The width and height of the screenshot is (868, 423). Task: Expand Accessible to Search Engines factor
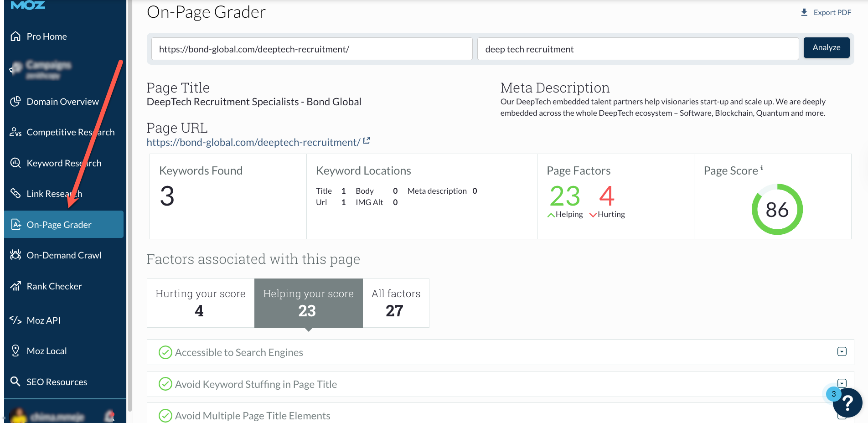point(842,351)
